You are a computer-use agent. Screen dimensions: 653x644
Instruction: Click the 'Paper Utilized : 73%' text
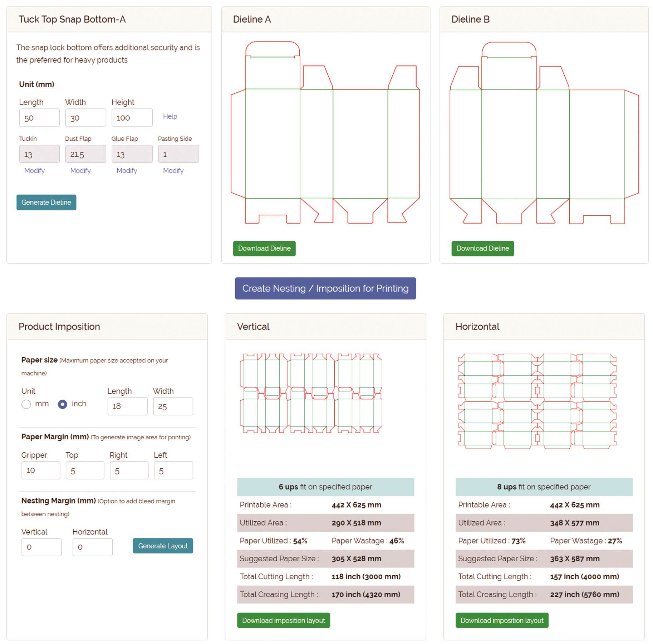tap(492, 541)
